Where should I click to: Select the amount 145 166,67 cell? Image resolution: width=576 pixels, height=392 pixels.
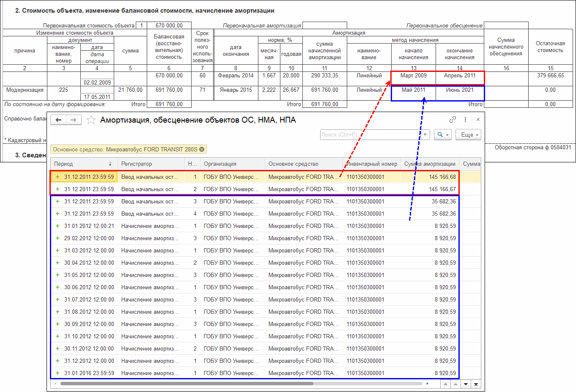click(x=430, y=189)
